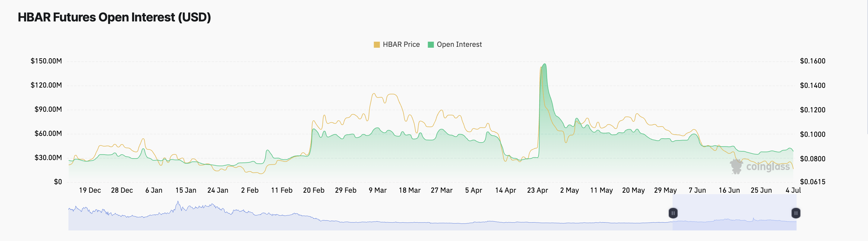This screenshot has height=241, width=868.
Task: Click the yellow HBAR Price color swatch
Action: pyautogui.click(x=377, y=45)
